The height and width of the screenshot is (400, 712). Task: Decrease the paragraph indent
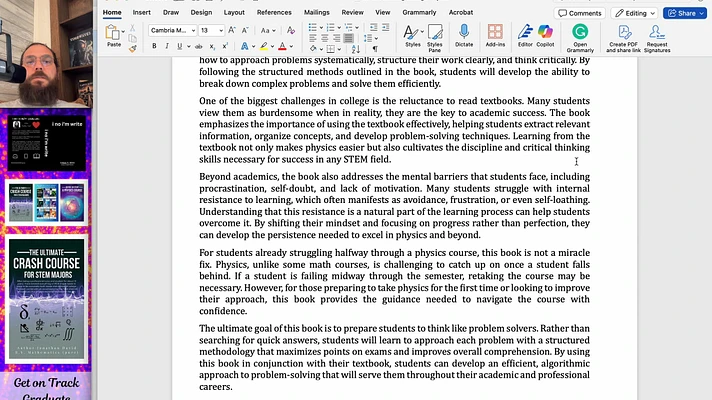pyautogui.click(x=373, y=28)
